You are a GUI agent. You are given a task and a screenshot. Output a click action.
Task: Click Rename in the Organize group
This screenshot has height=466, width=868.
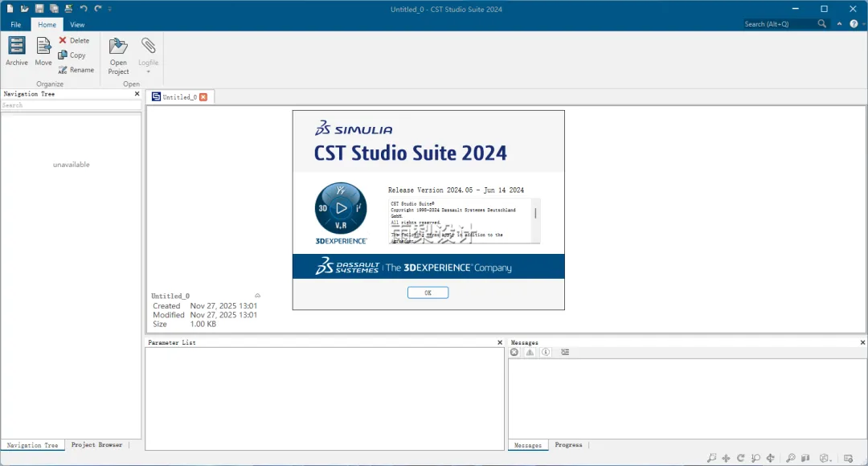76,70
